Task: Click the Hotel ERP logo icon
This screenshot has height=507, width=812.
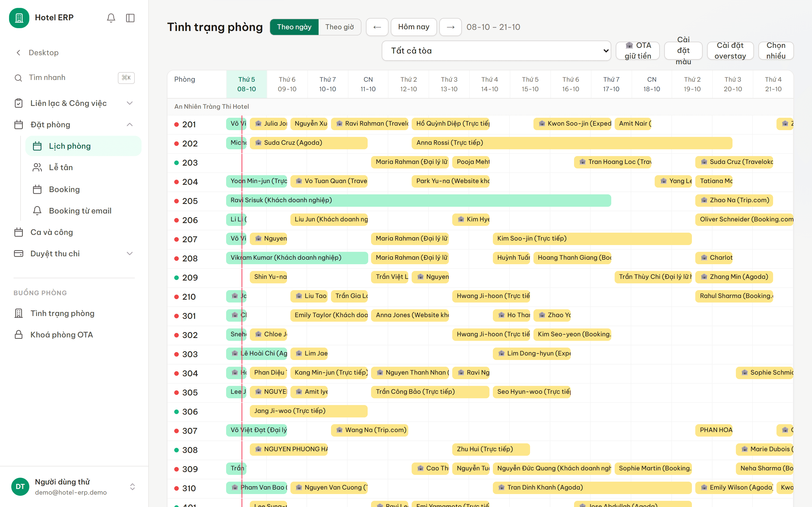Action: [x=19, y=18]
